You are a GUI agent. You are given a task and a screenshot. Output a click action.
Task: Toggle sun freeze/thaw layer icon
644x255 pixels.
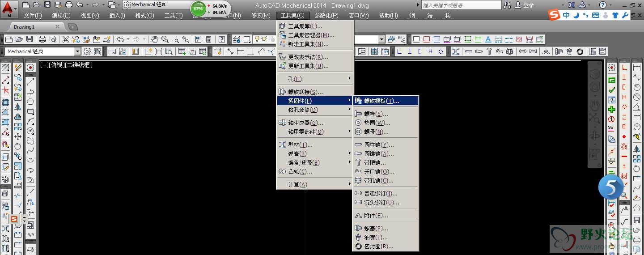pos(264,39)
